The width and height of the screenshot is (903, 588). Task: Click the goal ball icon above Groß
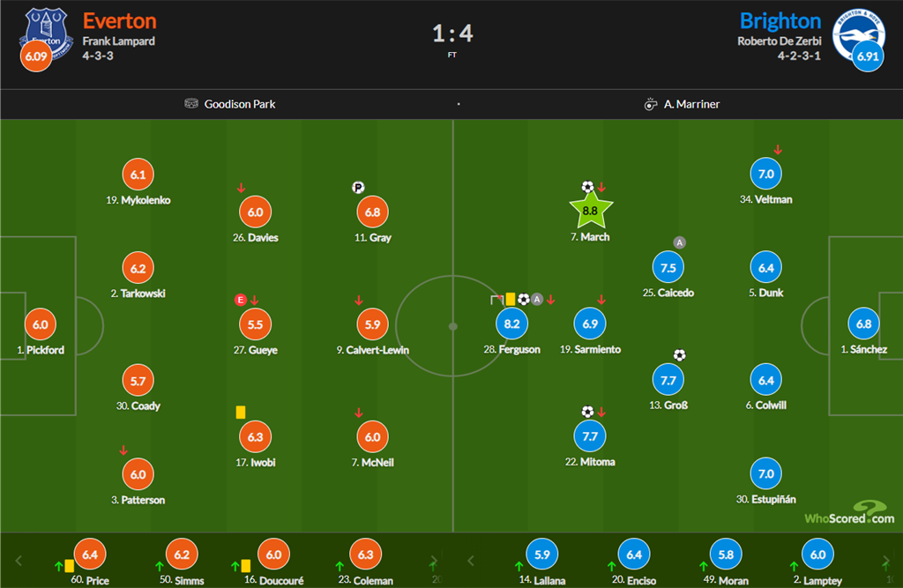679,355
